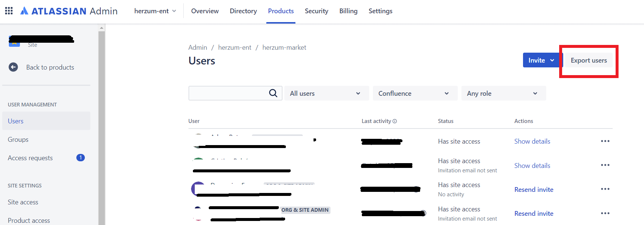Click the Access requests count badge

80,158
